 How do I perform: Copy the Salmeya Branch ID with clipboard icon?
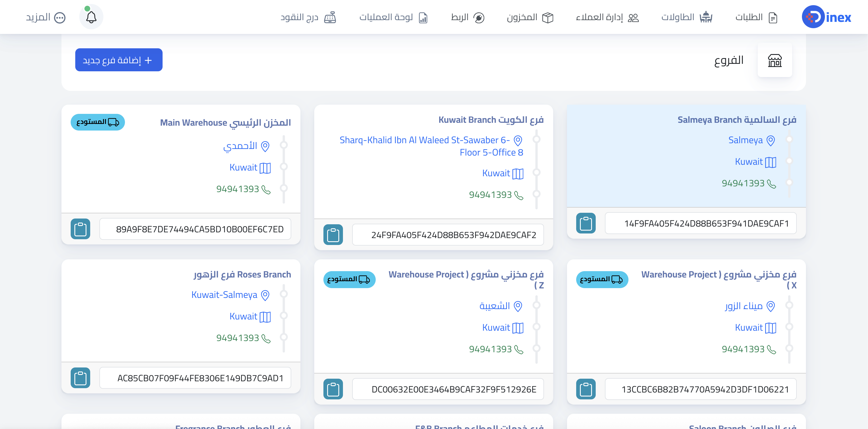pos(586,223)
